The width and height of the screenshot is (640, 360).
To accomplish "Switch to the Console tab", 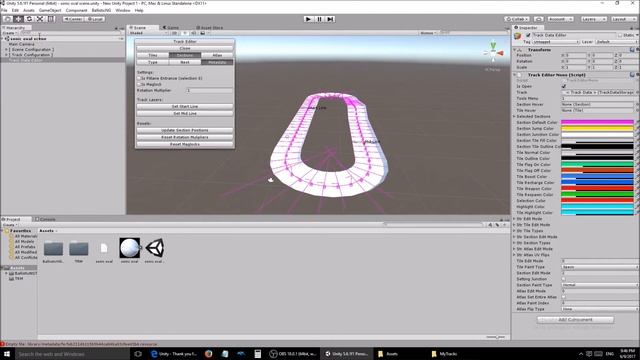I will (x=45, y=219).
